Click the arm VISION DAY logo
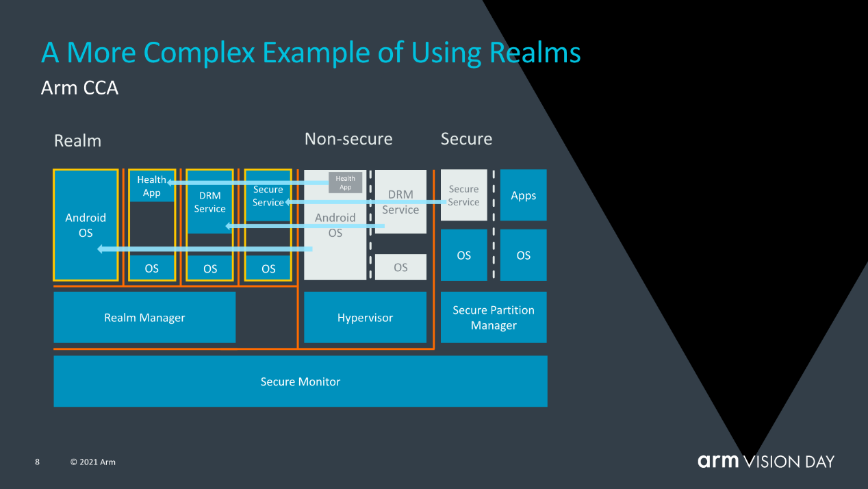 pos(766,461)
